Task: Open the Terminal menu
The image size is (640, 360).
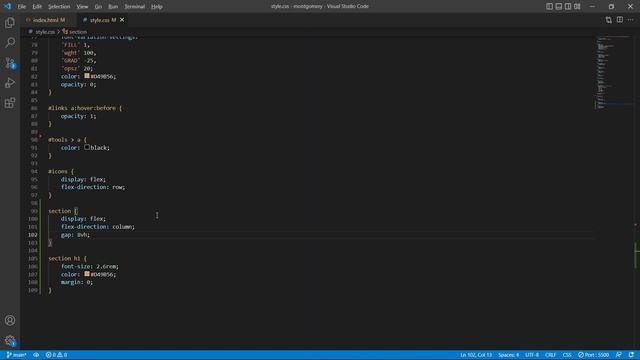Action: (x=134, y=7)
